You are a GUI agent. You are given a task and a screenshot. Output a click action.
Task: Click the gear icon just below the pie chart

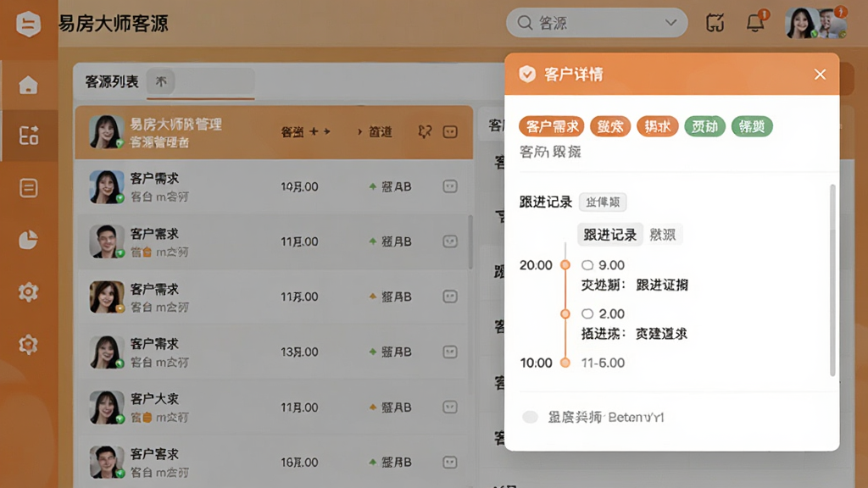coord(28,291)
